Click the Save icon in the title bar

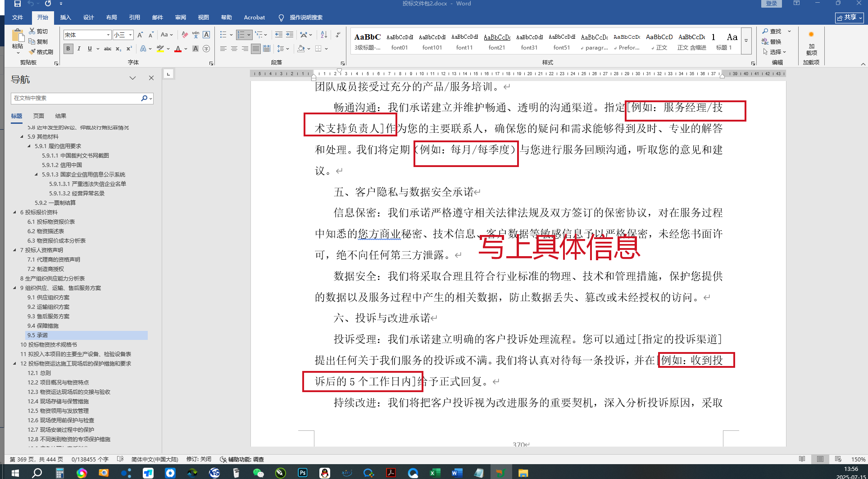click(18, 4)
